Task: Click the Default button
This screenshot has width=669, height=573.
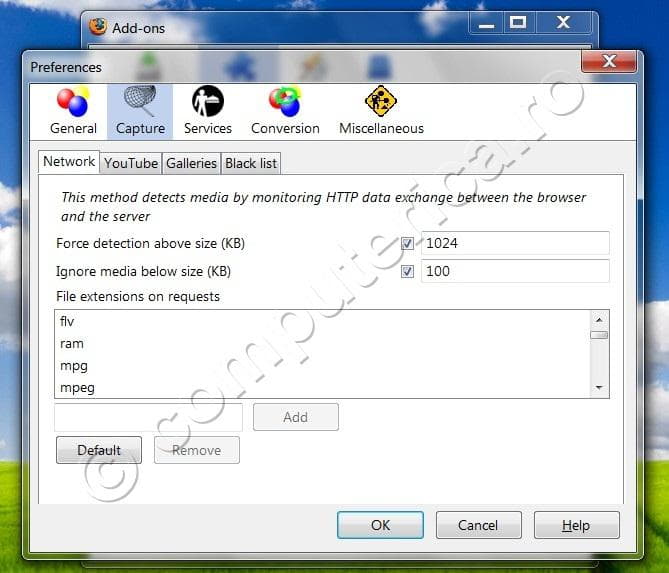Action: tap(99, 450)
